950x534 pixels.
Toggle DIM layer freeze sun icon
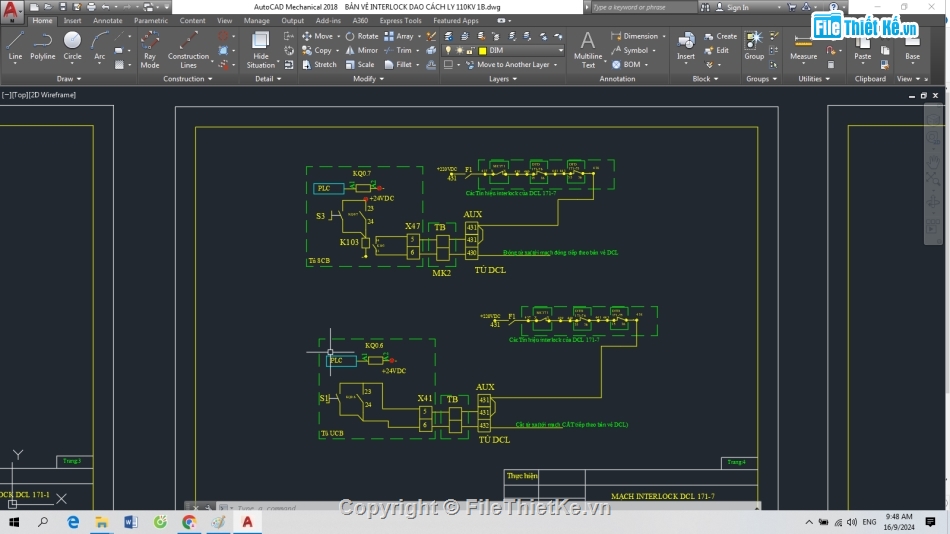point(459,50)
